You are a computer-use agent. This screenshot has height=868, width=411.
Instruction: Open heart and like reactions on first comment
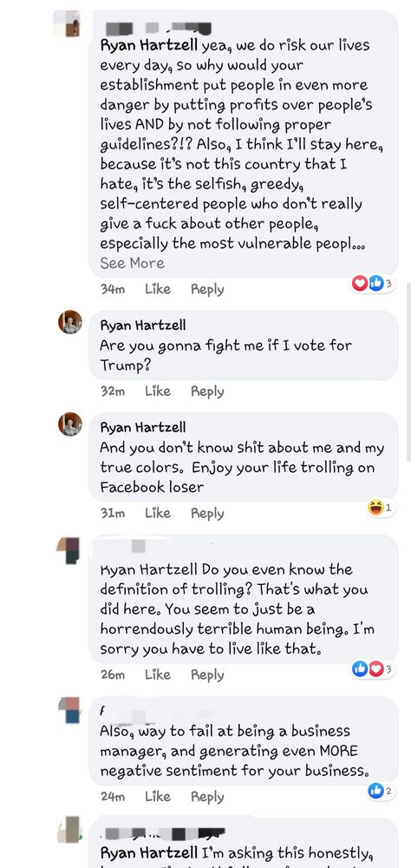pyautogui.click(x=374, y=284)
